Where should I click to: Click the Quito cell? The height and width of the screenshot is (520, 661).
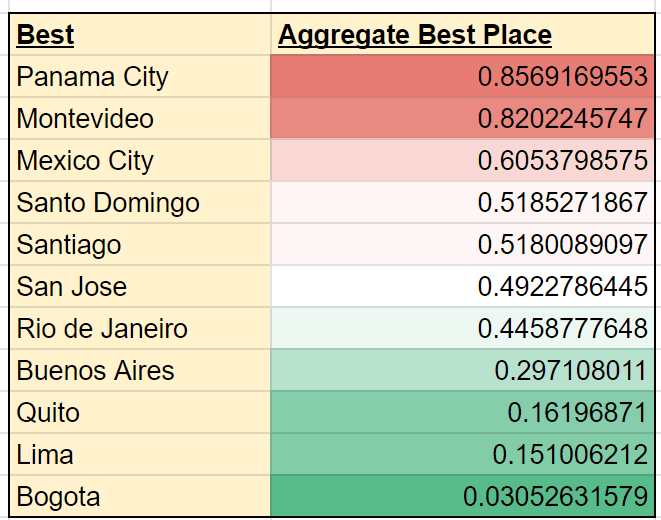140,413
